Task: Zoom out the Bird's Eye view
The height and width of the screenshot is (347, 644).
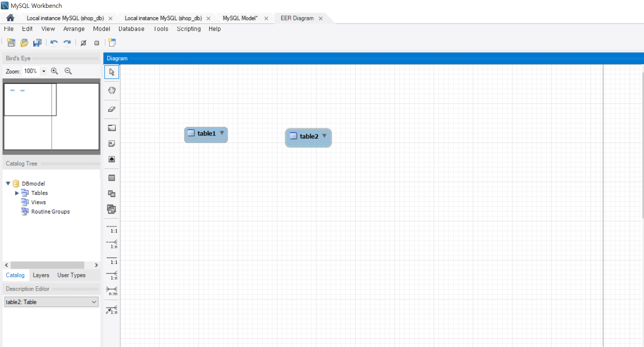Action: click(68, 71)
